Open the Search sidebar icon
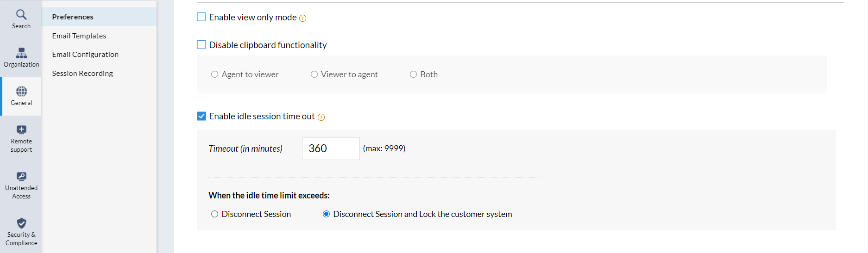The image size is (868, 253). pyautogui.click(x=21, y=15)
